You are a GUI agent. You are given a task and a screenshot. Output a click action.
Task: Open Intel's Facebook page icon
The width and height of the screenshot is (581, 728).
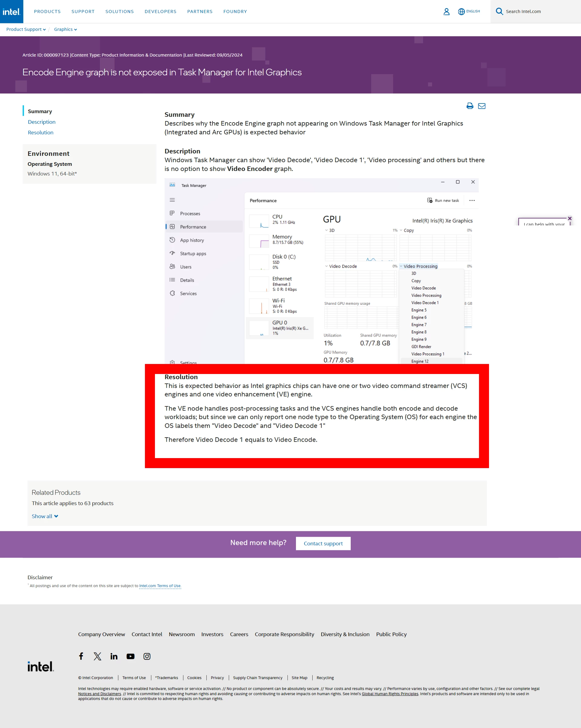coord(81,656)
